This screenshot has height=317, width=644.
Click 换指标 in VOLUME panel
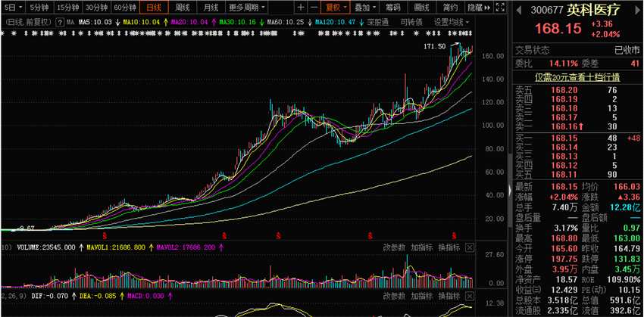(449, 247)
